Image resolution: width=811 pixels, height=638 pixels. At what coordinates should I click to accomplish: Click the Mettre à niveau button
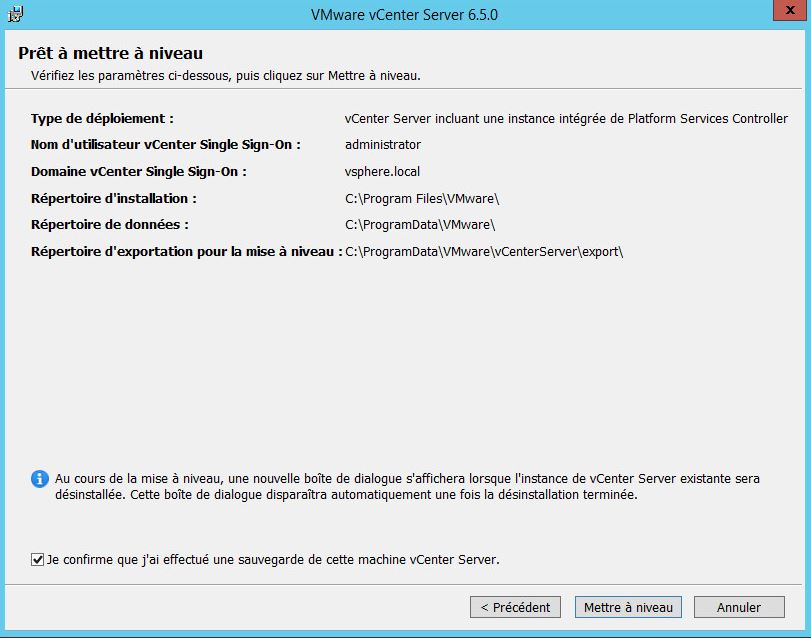pyautogui.click(x=628, y=607)
